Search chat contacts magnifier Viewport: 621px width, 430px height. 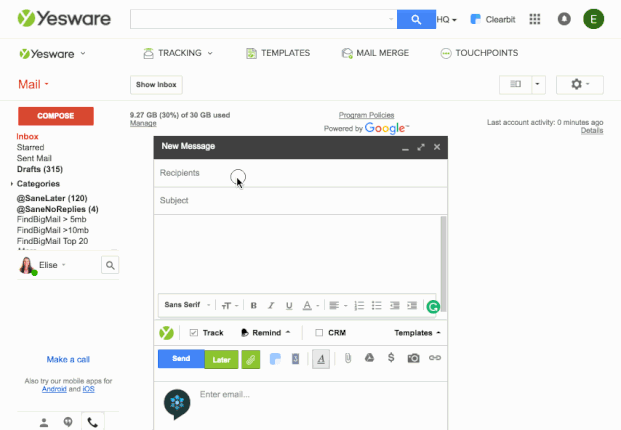110,265
